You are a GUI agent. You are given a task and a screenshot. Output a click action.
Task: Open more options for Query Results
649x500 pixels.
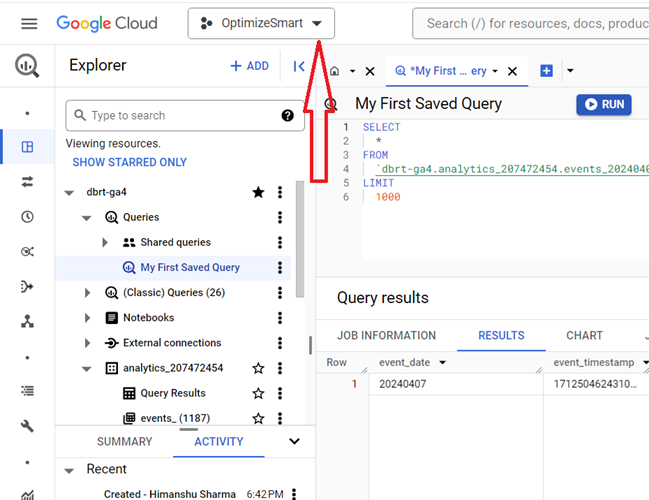click(x=280, y=393)
